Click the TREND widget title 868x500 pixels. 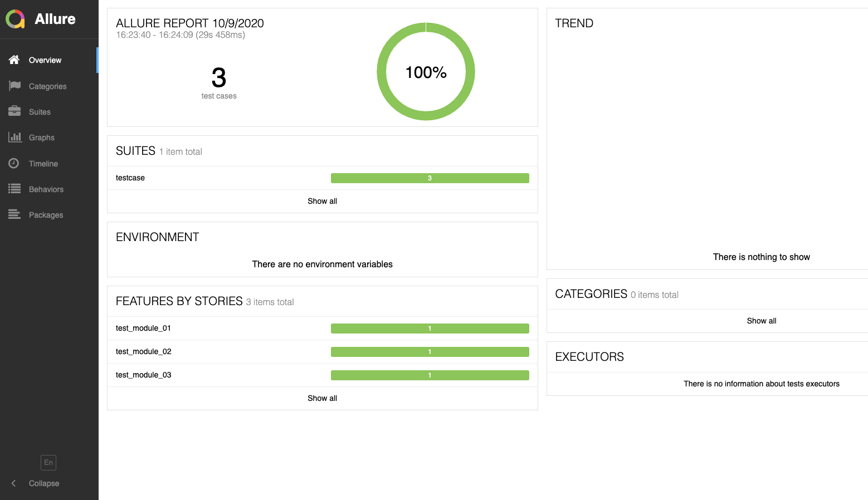574,23
